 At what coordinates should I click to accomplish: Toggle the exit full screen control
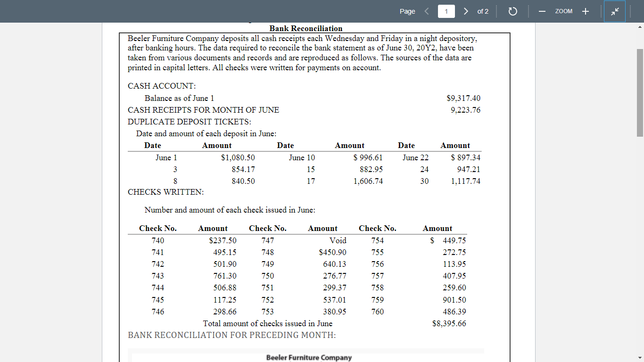click(615, 11)
